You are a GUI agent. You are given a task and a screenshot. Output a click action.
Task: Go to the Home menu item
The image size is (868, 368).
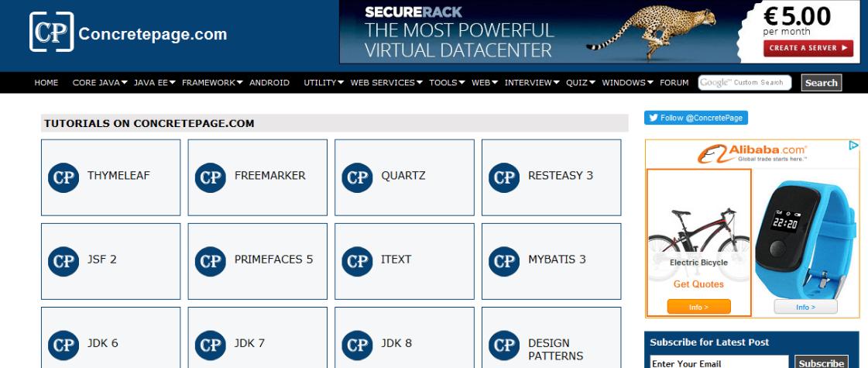pyautogui.click(x=46, y=83)
